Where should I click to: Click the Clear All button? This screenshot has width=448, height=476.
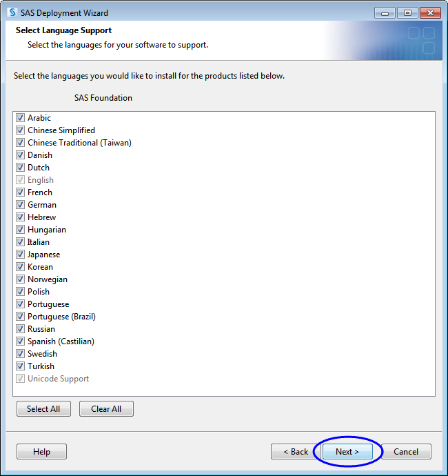click(x=106, y=409)
